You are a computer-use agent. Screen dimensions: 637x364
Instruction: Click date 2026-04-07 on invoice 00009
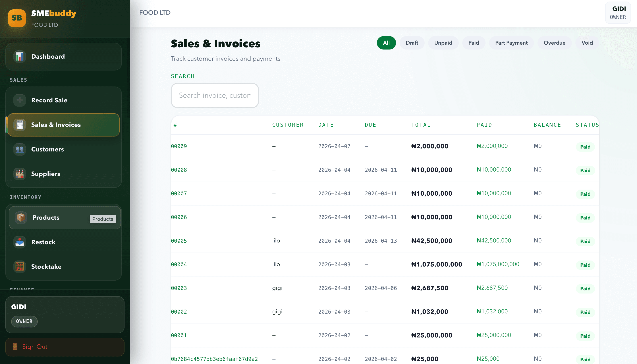click(334, 146)
